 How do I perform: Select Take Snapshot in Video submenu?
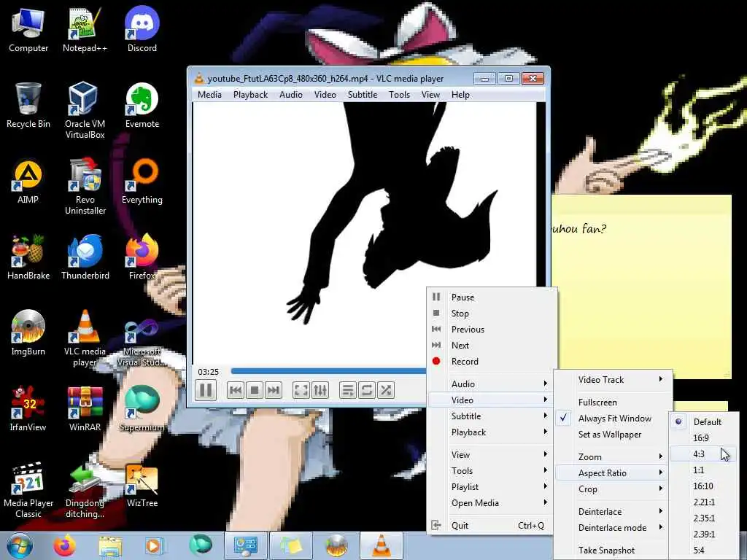point(614,550)
